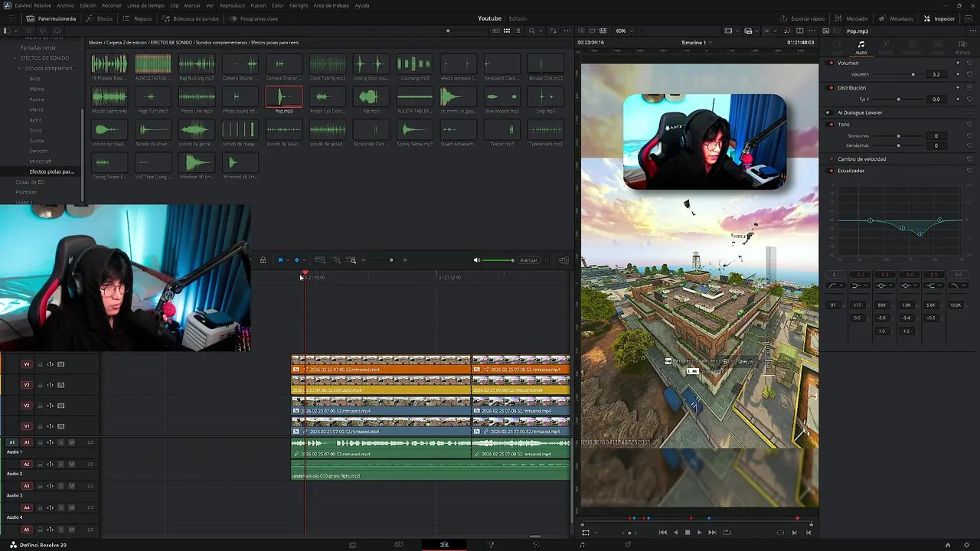The height and width of the screenshot is (551, 980).
Task: Open the Metadatos panel
Action: point(896,18)
